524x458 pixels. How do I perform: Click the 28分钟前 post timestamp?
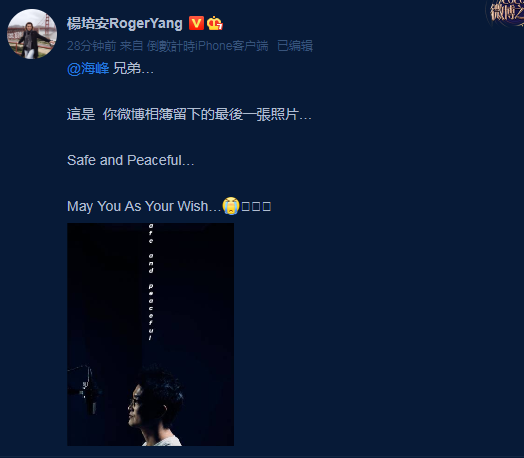coord(92,46)
